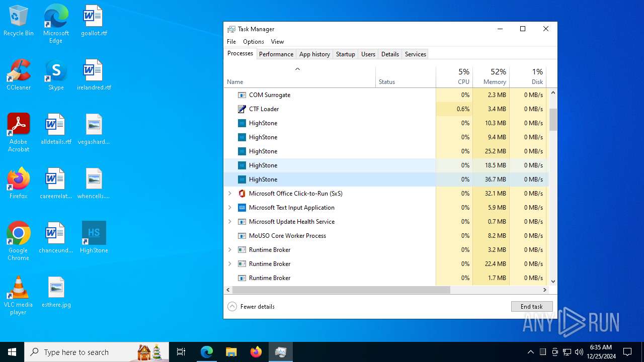Select irelandred.rtf file on desktop

(x=94, y=75)
